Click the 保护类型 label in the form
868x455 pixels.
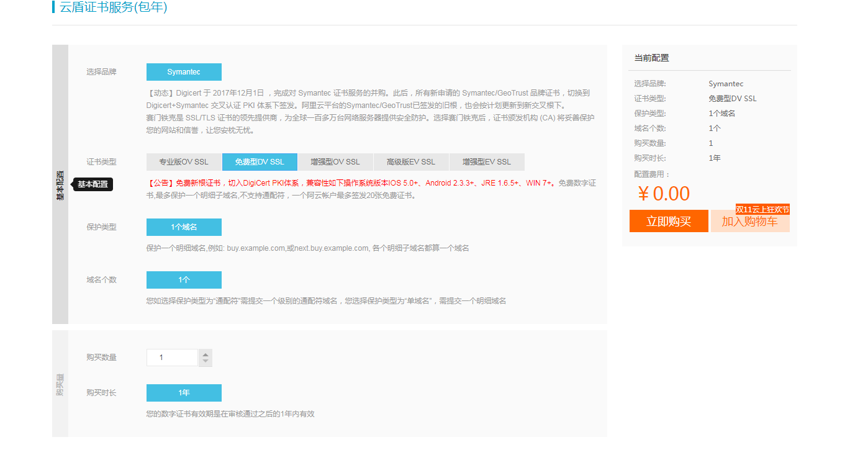[101, 227]
